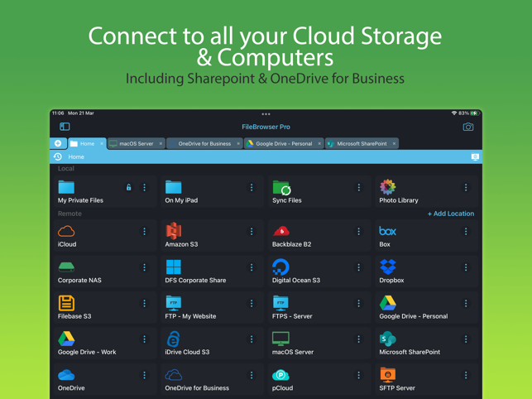Close the Home tab
This screenshot has height=399, width=532.
(x=102, y=144)
